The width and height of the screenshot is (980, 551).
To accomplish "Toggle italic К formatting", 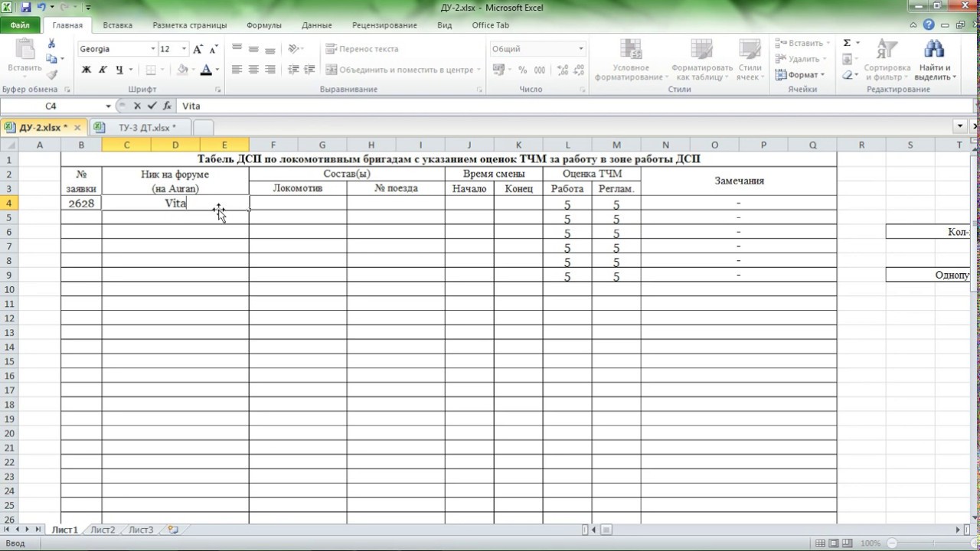I will 103,70.
